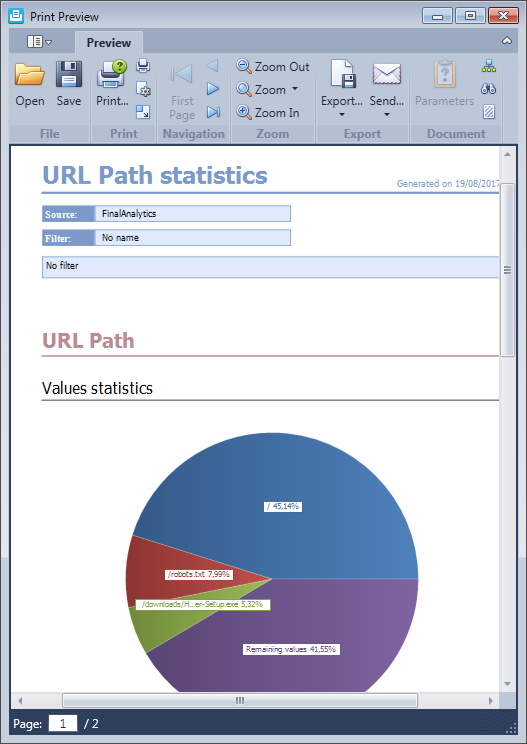Select the Preview ribbon tab
This screenshot has width=527, height=744.
(x=109, y=42)
